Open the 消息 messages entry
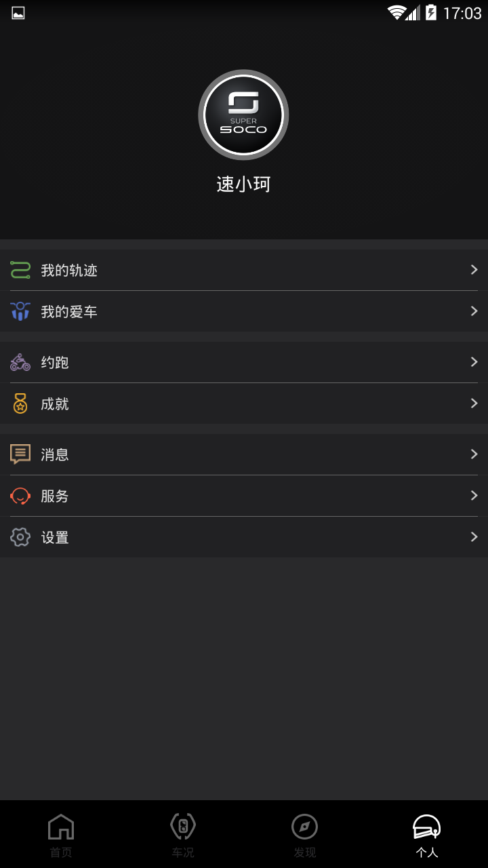The width and height of the screenshot is (488, 868). click(x=55, y=454)
